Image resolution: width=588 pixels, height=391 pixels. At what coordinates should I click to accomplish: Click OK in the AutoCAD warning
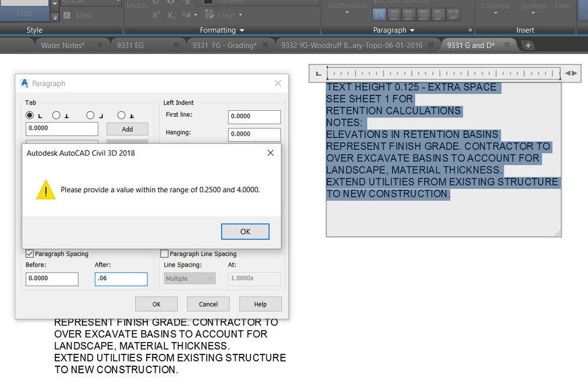[x=245, y=232]
